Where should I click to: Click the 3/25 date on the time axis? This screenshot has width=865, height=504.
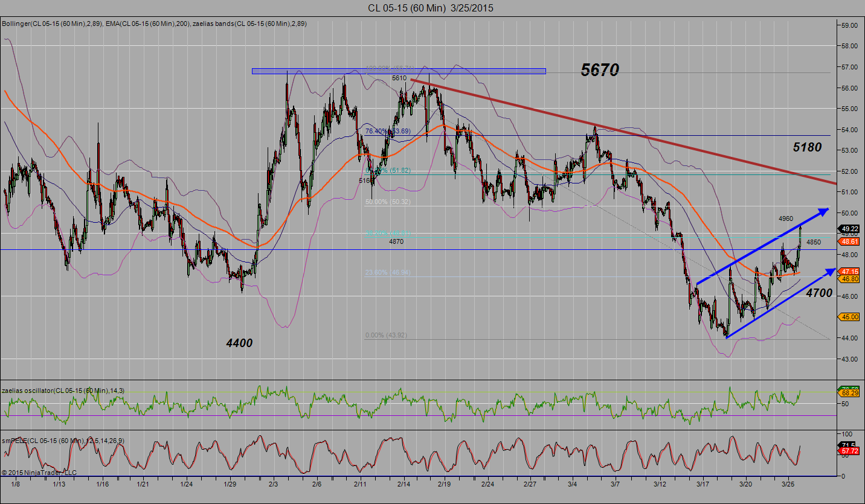click(788, 484)
